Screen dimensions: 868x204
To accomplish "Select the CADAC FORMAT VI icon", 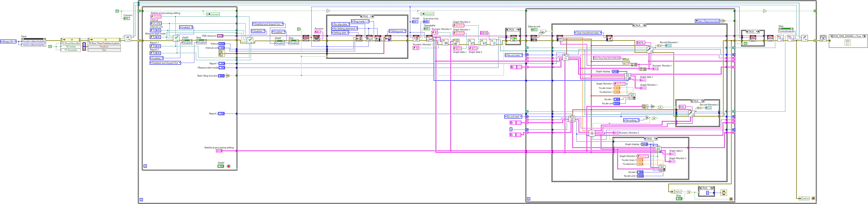I will (x=369, y=38).
